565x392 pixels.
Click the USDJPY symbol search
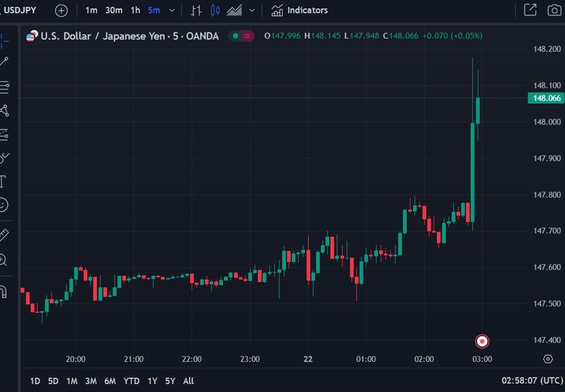(x=19, y=10)
